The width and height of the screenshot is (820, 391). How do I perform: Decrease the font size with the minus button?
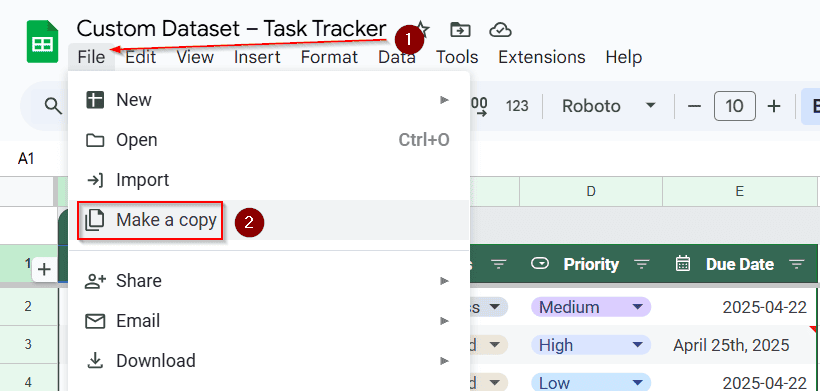(x=694, y=106)
